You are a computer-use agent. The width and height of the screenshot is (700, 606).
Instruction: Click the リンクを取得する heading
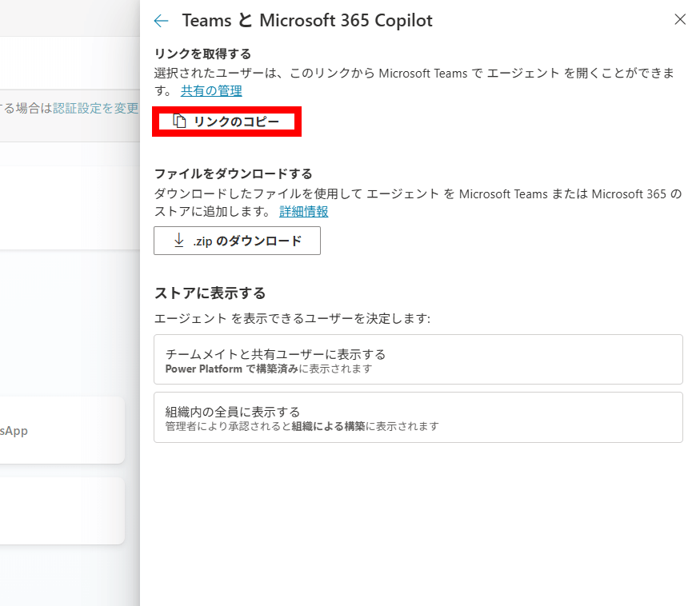pos(202,54)
